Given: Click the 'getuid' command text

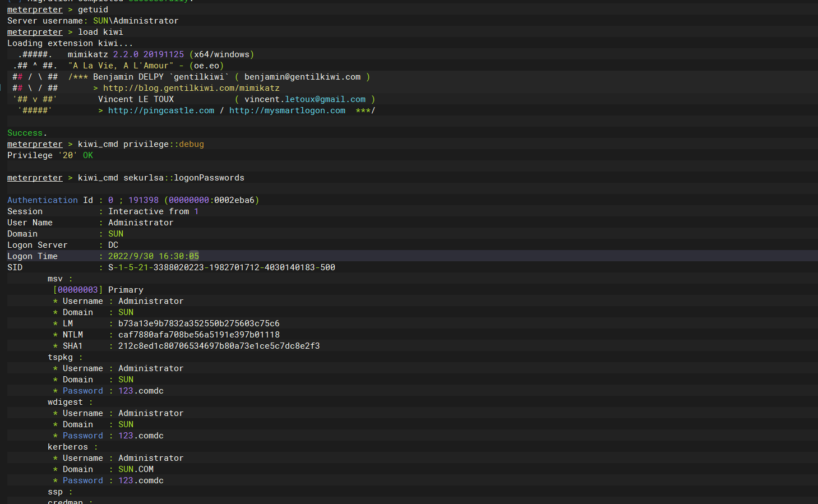Looking at the screenshot, I should [93, 10].
